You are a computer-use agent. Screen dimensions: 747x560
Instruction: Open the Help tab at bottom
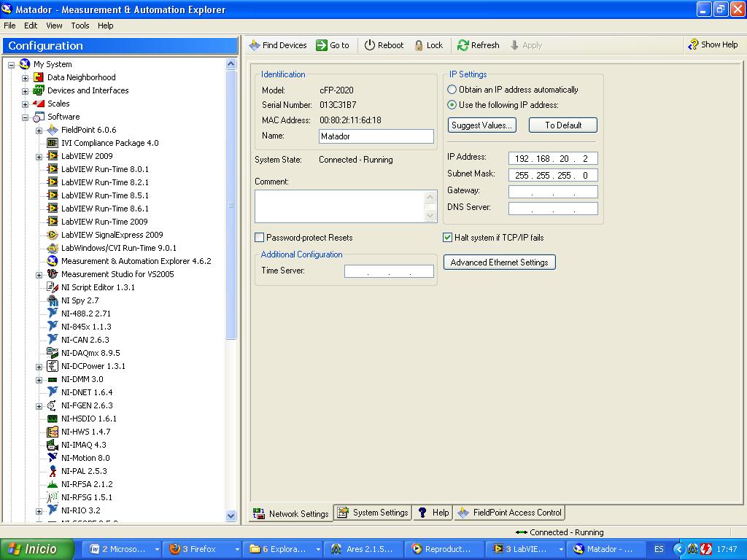[x=433, y=513]
